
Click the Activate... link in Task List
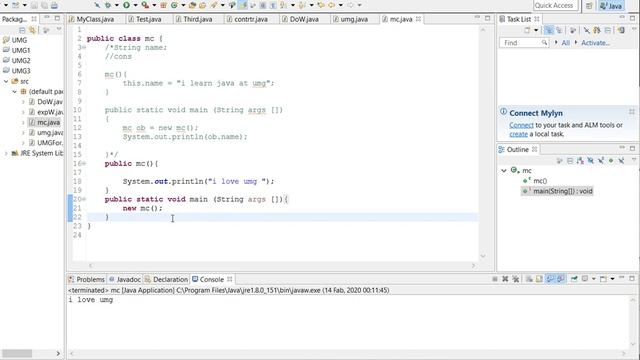click(x=595, y=42)
